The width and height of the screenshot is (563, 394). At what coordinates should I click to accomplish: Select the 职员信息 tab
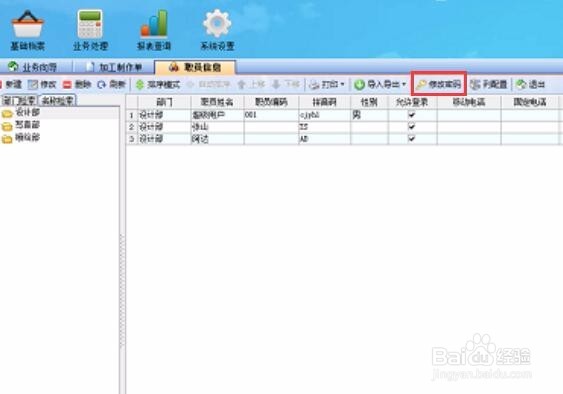195,67
